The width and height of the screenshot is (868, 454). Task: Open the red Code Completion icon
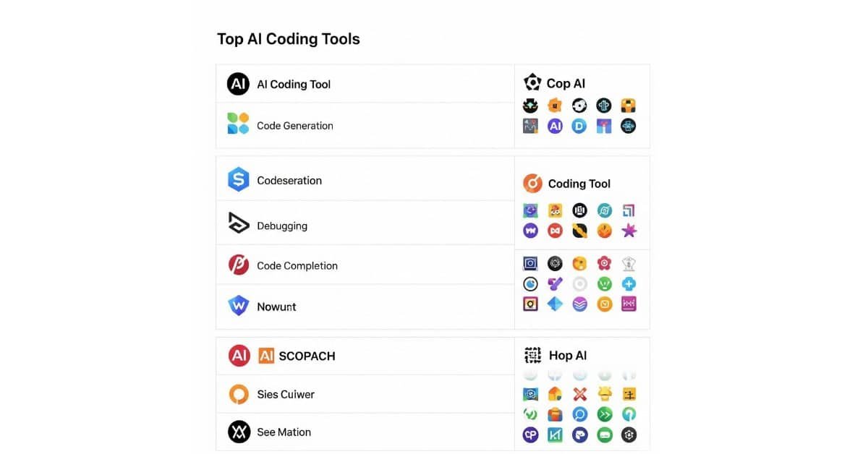[x=238, y=265]
